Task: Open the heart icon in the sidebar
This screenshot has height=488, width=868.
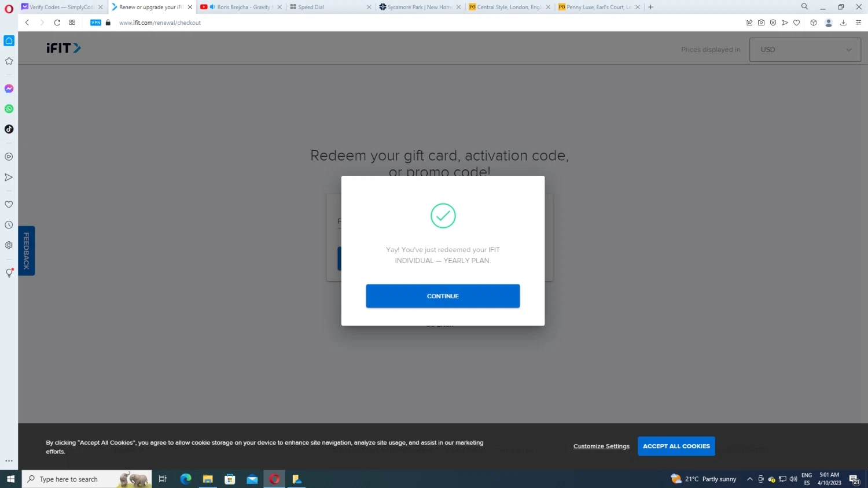Action: click(9, 205)
